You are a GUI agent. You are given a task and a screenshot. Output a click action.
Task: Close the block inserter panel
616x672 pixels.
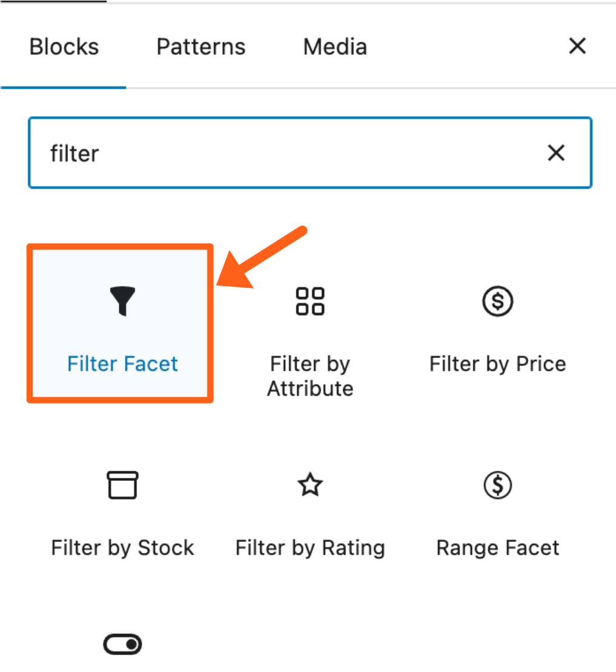click(x=577, y=46)
